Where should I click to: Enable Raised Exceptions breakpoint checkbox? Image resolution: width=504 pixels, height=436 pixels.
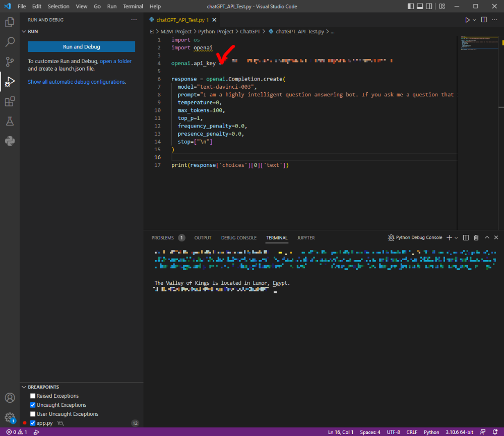(x=32, y=396)
